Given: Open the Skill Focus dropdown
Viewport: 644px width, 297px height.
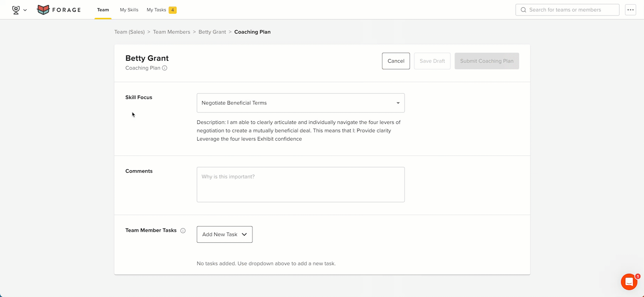Looking at the screenshot, I should coord(301,103).
